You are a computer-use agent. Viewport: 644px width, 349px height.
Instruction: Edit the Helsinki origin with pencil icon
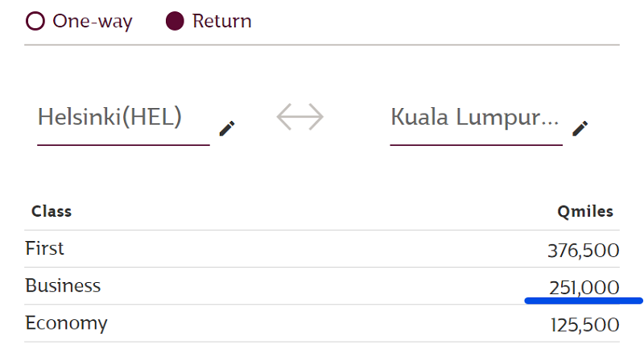(x=227, y=128)
